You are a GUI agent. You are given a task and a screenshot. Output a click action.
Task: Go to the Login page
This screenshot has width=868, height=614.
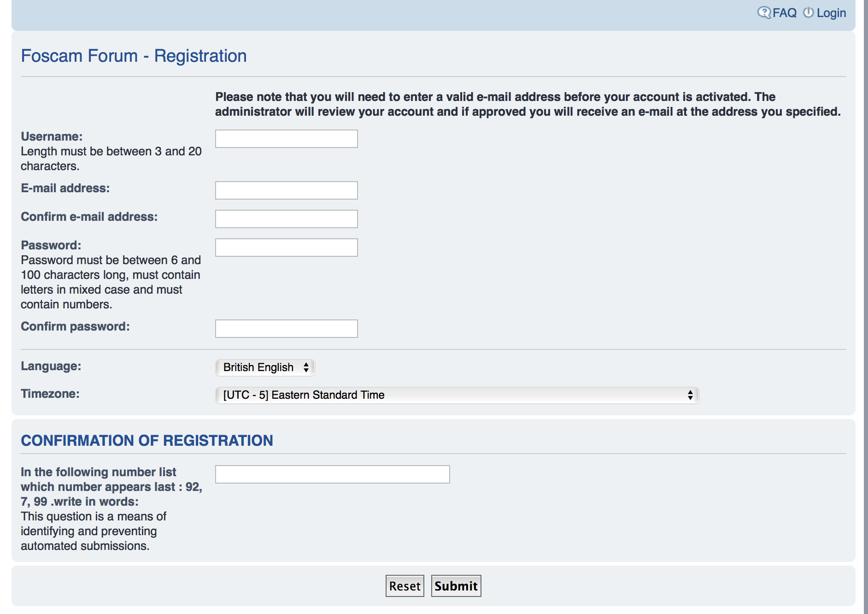coord(831,13)
